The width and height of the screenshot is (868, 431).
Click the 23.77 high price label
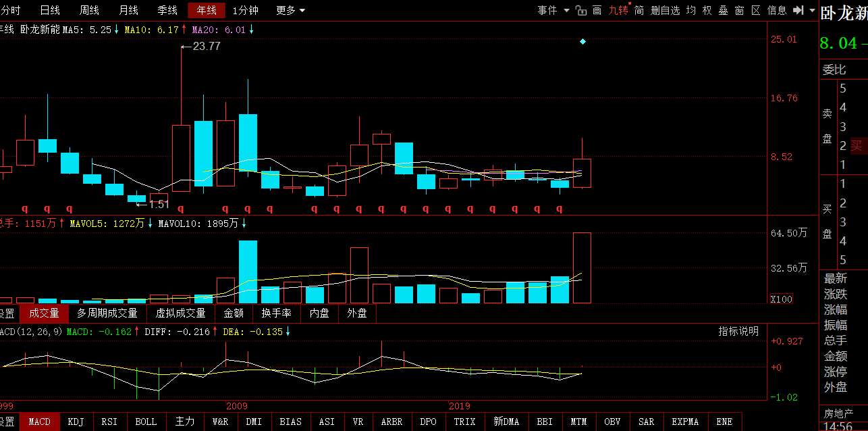(207, 47)
